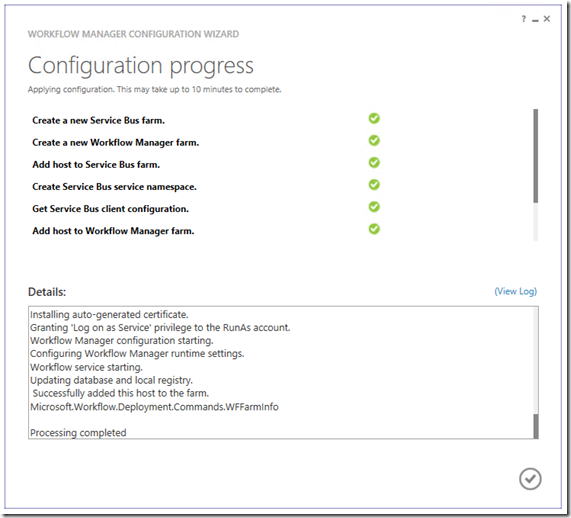
Task: Click green check next to Create a new Workflow Manager farm
Action: (374, 141)
